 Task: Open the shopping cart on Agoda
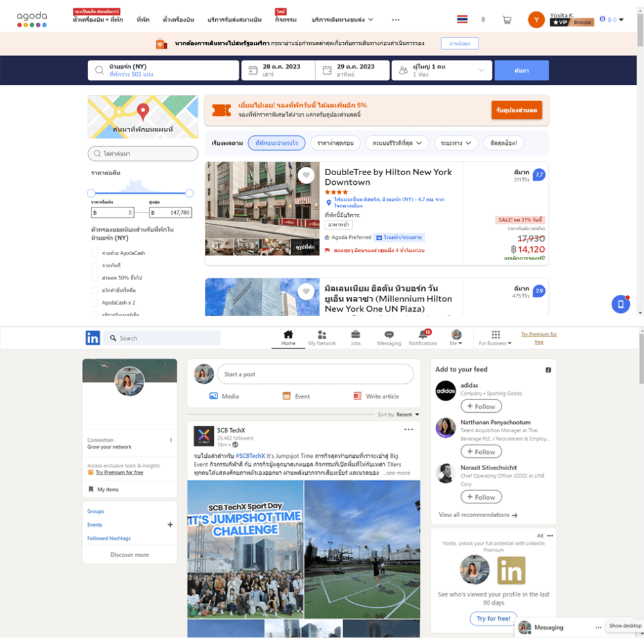pyautogui.click(x=507, y=19)
